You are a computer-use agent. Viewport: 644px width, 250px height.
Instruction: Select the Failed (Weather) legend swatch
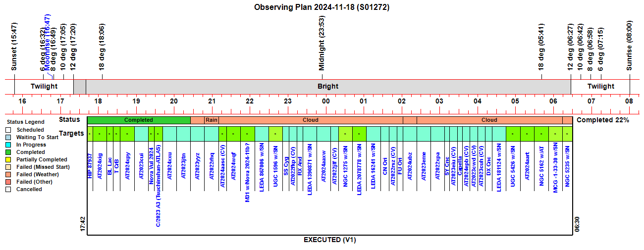tap(8, 174)
